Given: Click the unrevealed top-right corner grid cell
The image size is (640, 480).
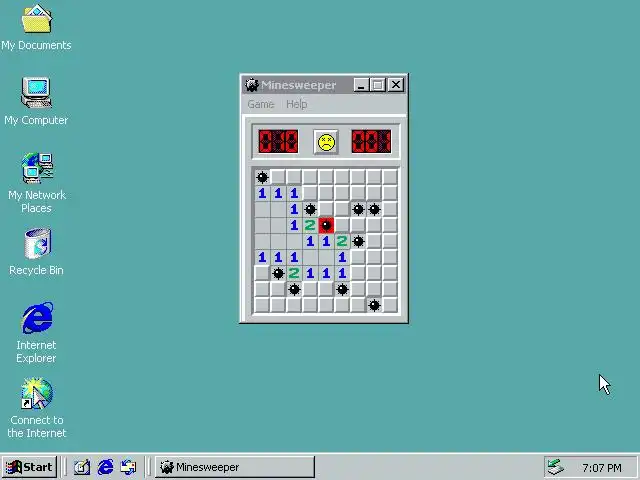Looking at the screenshot, I should point(390,177).
